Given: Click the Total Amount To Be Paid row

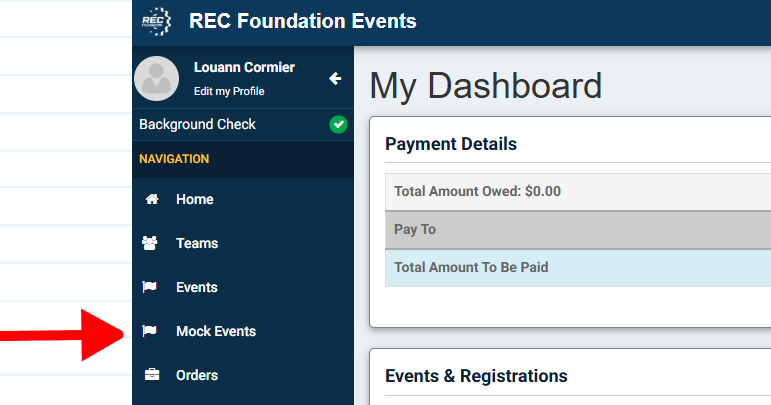Looking at the screenshot, I should [x=578, y=267].
